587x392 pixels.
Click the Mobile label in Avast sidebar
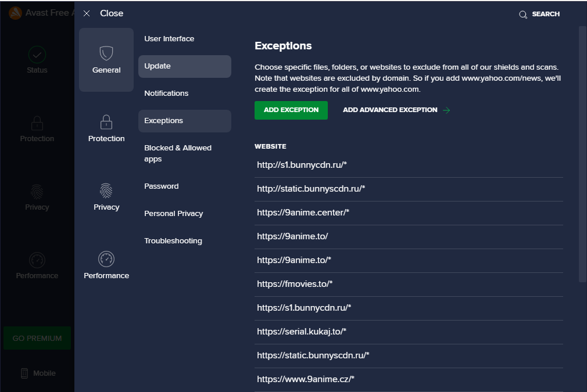coord(44,373)
